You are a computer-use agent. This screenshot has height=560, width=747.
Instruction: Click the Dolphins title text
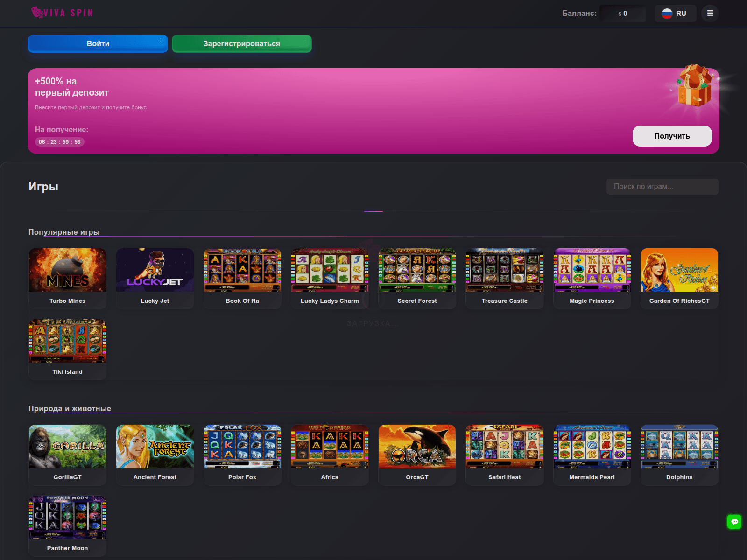pos(679,477)
